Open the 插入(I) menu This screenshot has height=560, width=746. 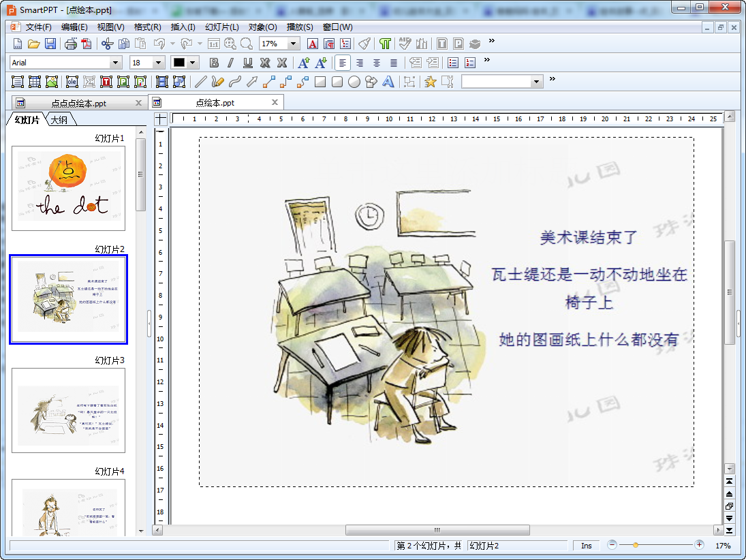183,27
